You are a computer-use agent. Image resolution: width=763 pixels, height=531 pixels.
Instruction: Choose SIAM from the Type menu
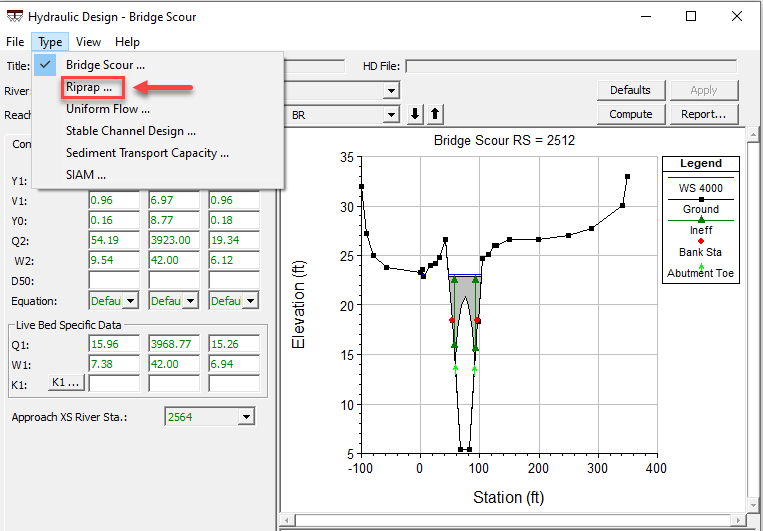coord(86,175)
